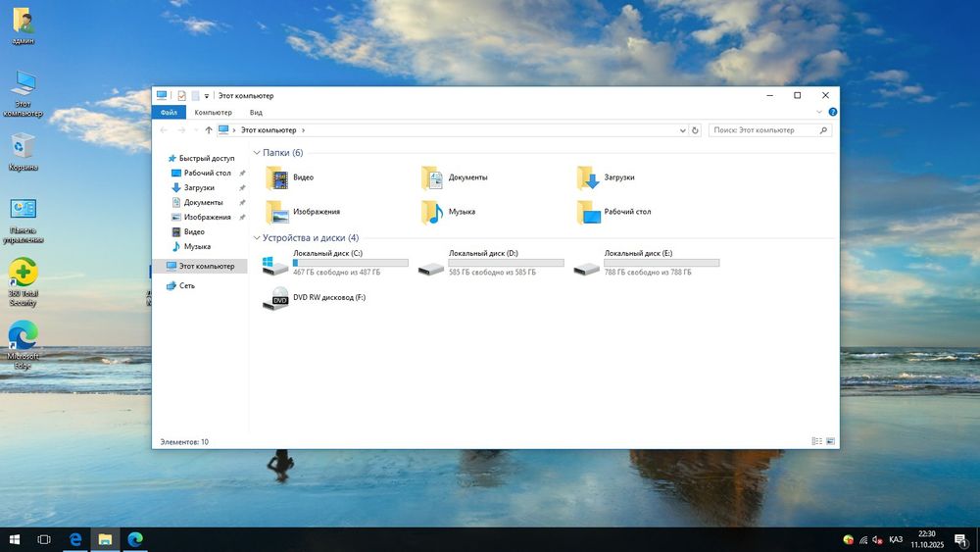
Task: Select Этот компьютер desktop icon
Action: point(24,94)
